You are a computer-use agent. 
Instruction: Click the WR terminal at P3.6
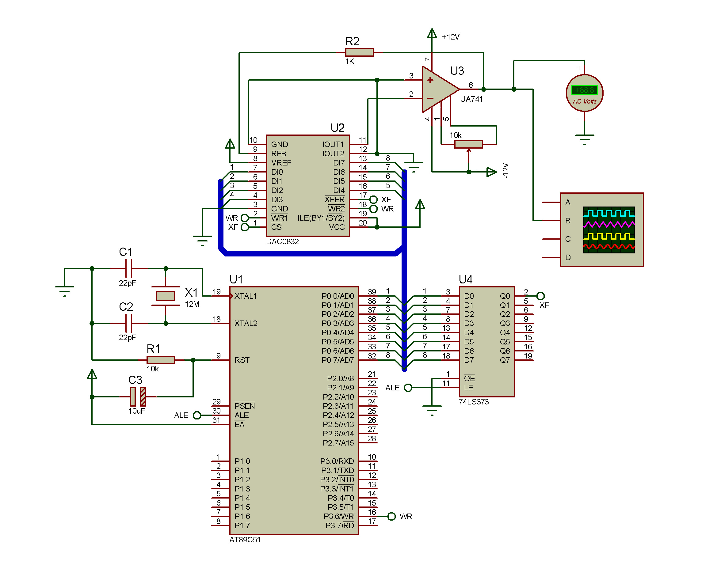[391, 516]
